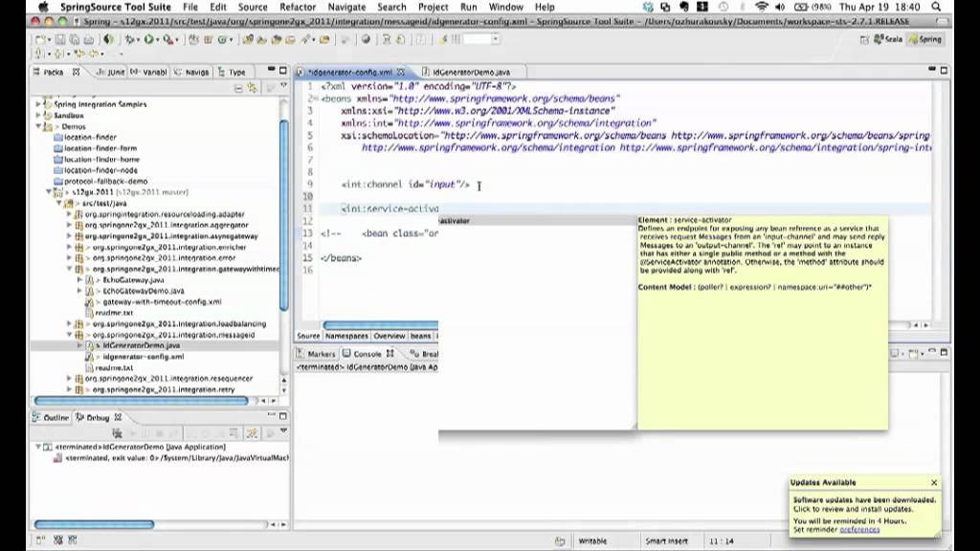This screenshot has width=980, height=551.
Task: Switch to the Markers view tab
Action: click(x=317, y=354)
